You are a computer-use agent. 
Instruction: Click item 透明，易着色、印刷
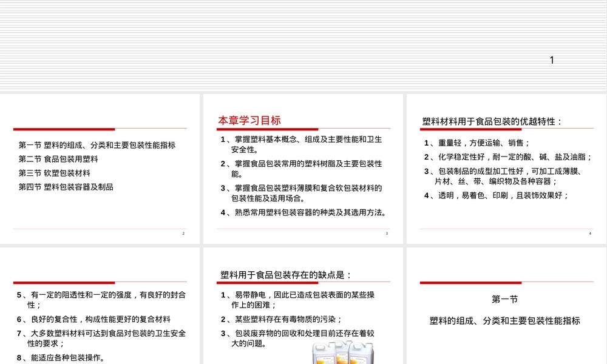[x=497, y=195]
